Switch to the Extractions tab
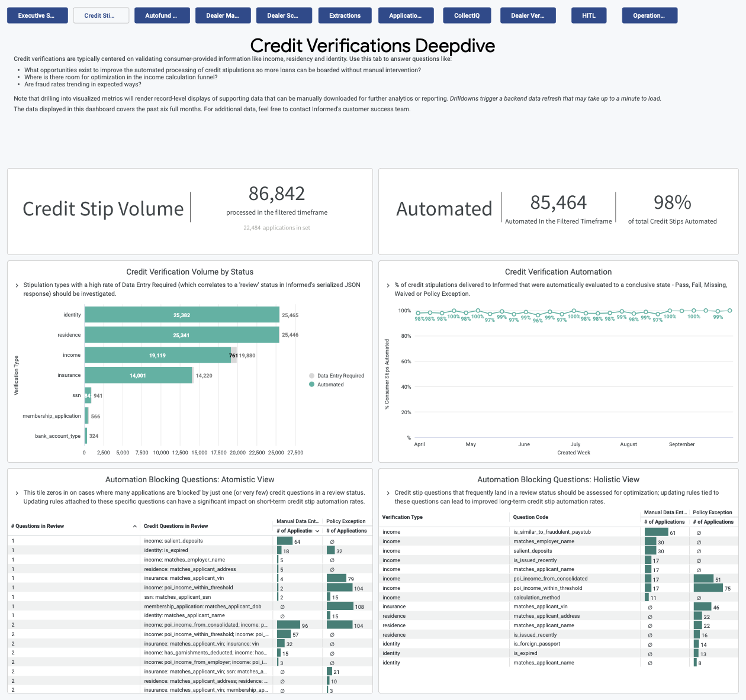746x700 pixels. tap(345, 15)
